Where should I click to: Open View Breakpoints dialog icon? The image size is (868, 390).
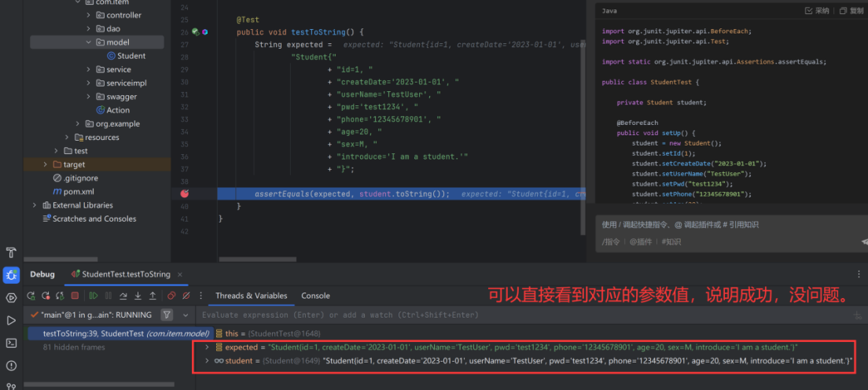pos(171,296)
